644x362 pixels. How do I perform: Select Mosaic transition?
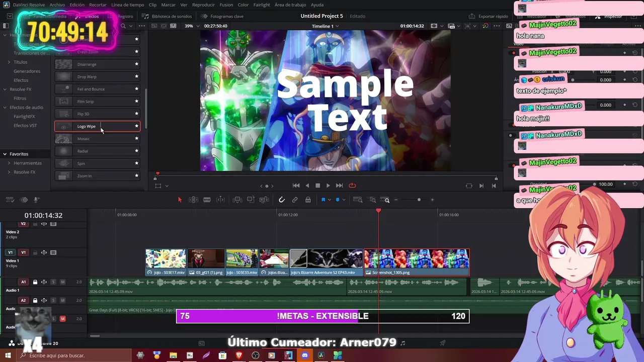[97, 139]
